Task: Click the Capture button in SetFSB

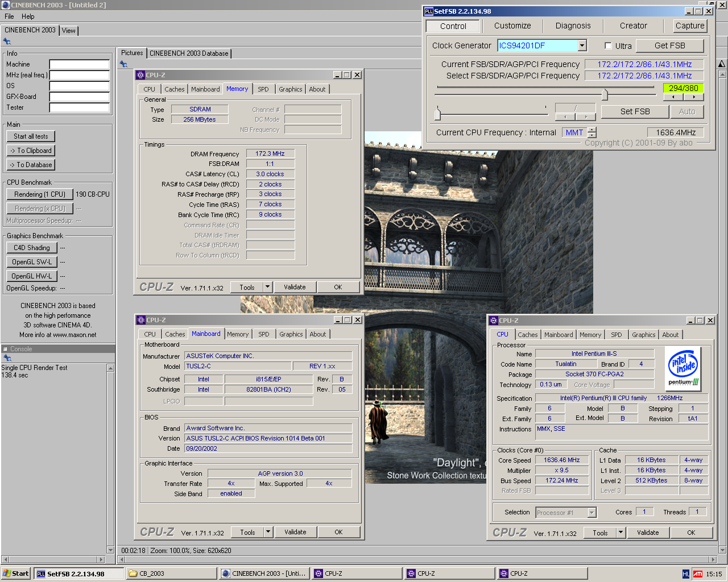Action: (690, 26)
